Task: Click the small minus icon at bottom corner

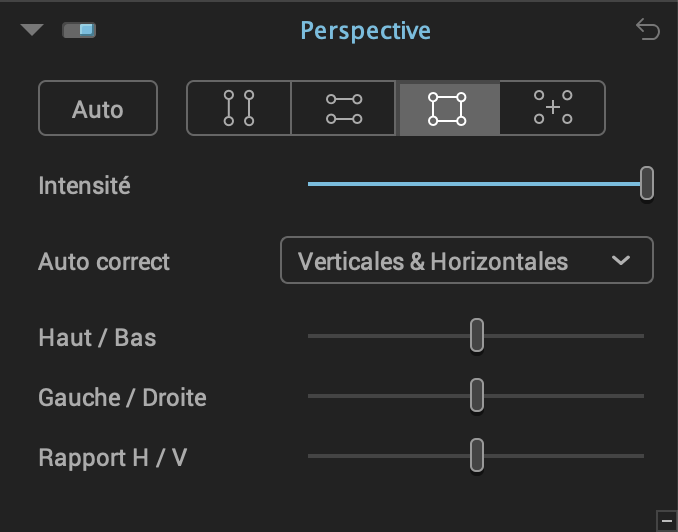Action: [667, 521]
